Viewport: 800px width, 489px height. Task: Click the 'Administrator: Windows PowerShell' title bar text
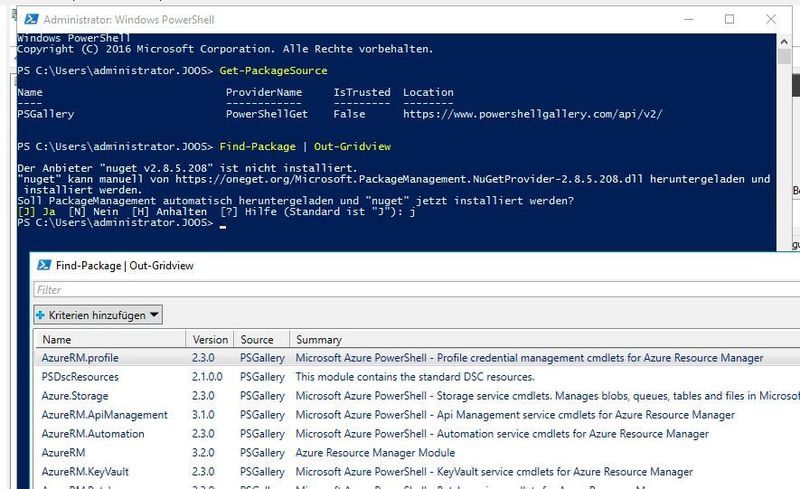pyautogui.click(x=129, y=19)
